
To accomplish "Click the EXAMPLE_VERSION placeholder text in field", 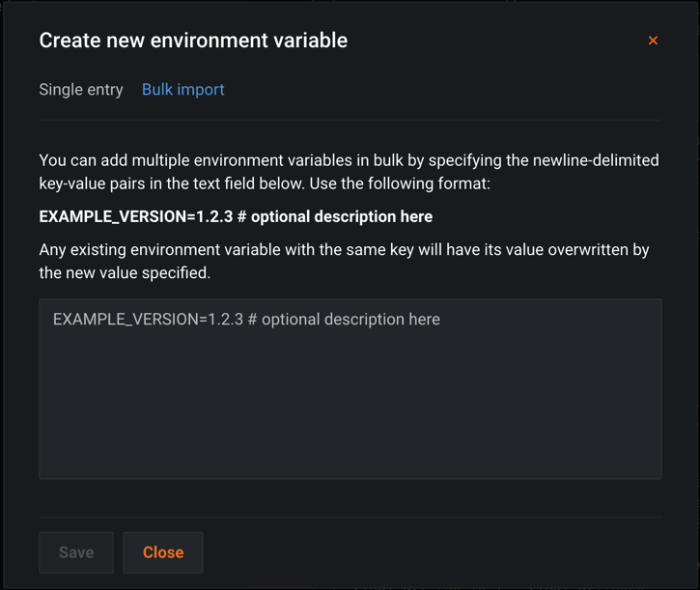I will coord(246,320).
